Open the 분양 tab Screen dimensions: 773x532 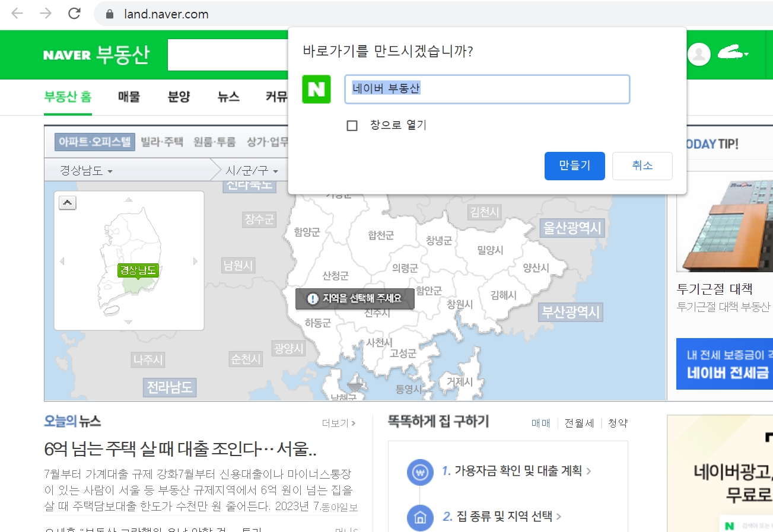pos(179,97)
